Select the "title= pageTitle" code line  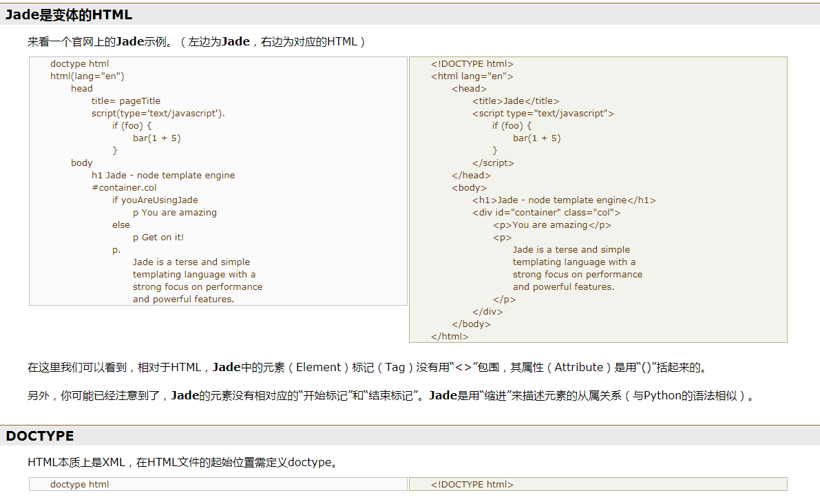click(126, 101)
